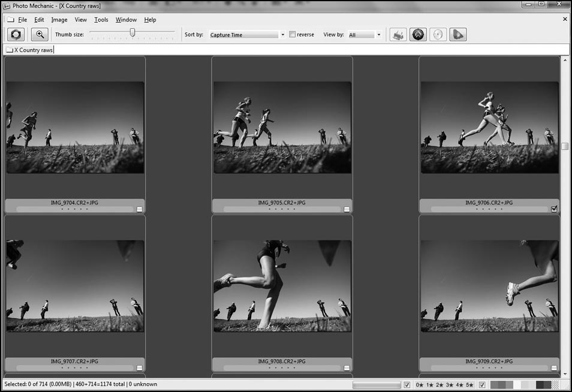Select the IMG_9708 thumbnail with runner's leg
This screenshot has height=392, width=572.
point(282,286)
